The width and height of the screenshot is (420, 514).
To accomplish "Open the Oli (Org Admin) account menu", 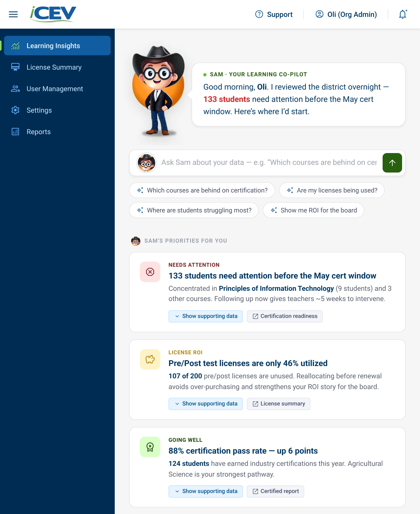I will coord(346,14).
